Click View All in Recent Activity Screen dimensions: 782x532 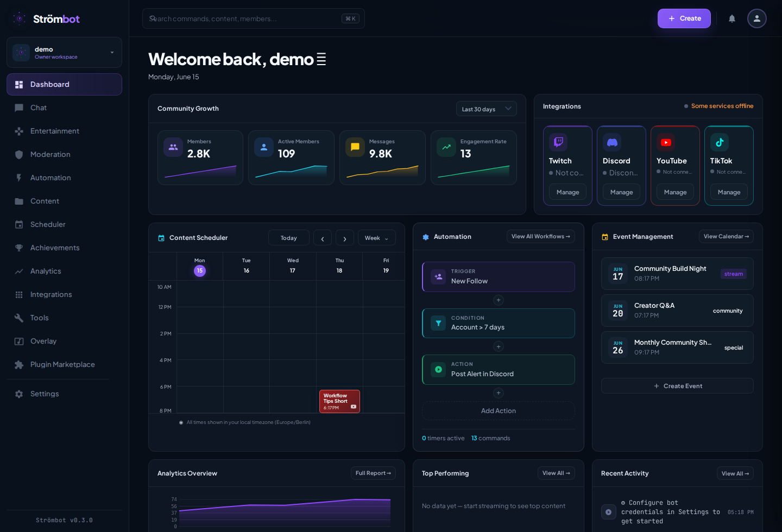pyautogui.click(x=735, y=473)
